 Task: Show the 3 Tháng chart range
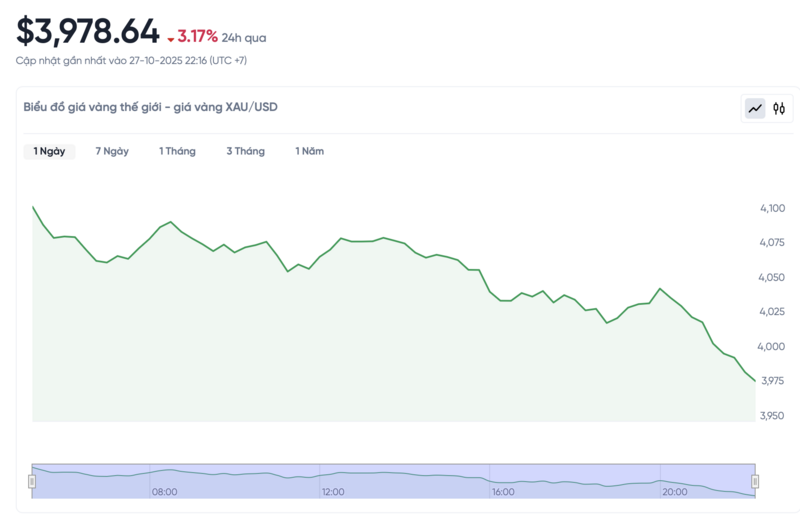pyautogui.click(x=245, y=151)
